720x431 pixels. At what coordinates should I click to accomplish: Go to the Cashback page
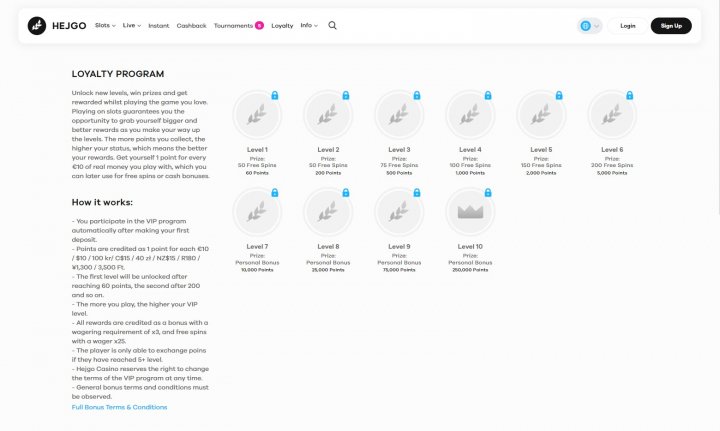coord(191,26)
